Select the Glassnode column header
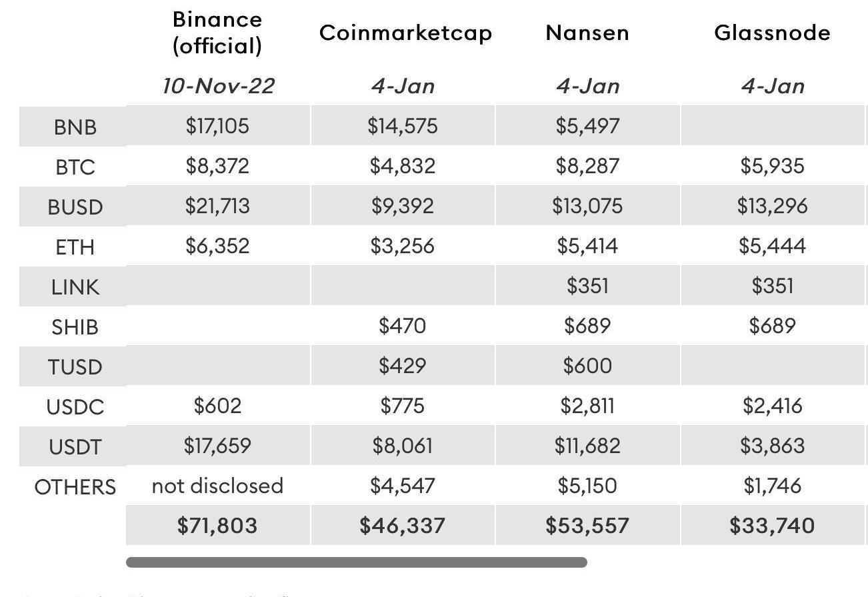This screenshot has width=868, height=597. point(772,33)
